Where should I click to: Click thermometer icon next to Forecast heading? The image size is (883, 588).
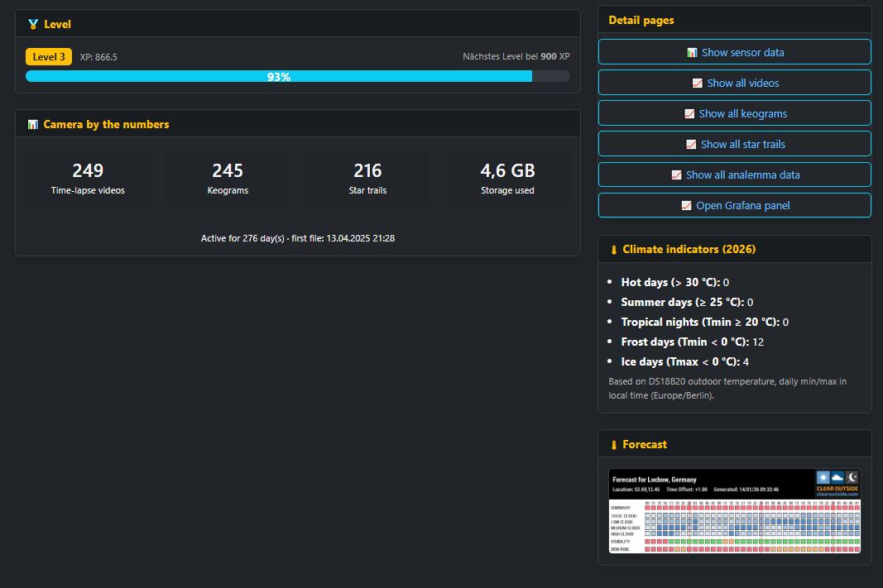pyautogui.click(x=613, y=445)
